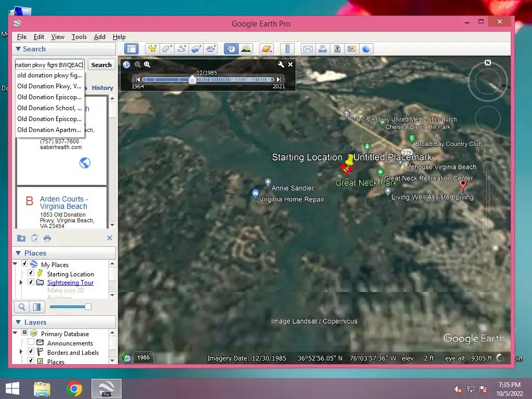
Task: Click the 1985 historical imagery badge
Action: click(x=143, y=357)
